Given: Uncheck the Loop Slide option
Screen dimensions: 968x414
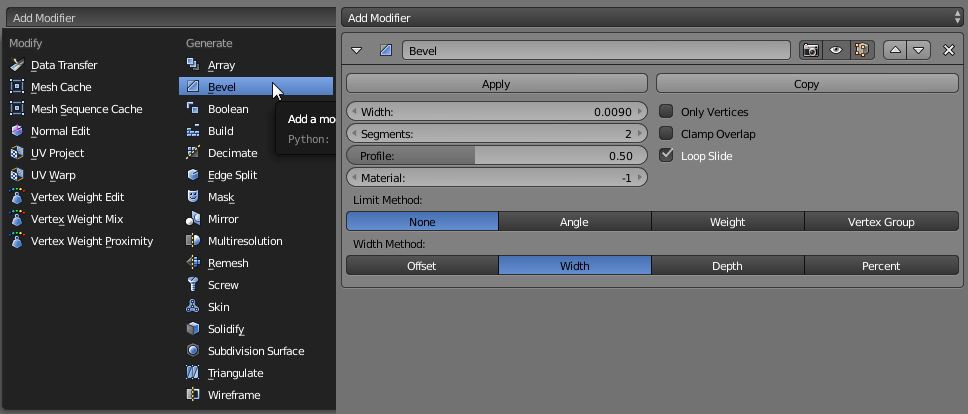Looking at the screenshot, I should point(667,156).
